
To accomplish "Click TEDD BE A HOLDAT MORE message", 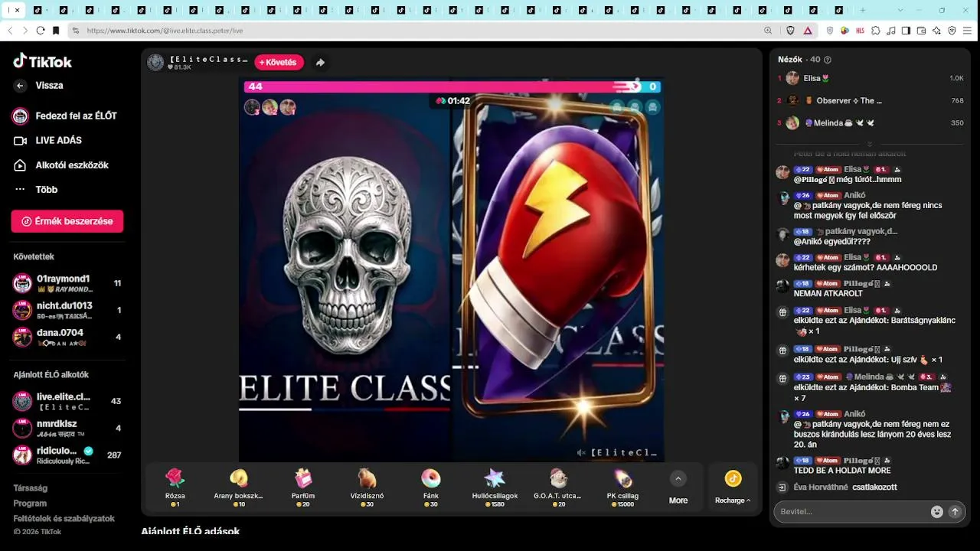I will (842, 470).
